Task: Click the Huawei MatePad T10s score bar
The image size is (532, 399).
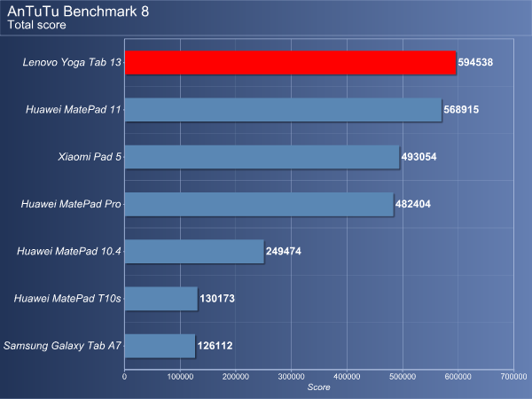Action: [161, 298]
